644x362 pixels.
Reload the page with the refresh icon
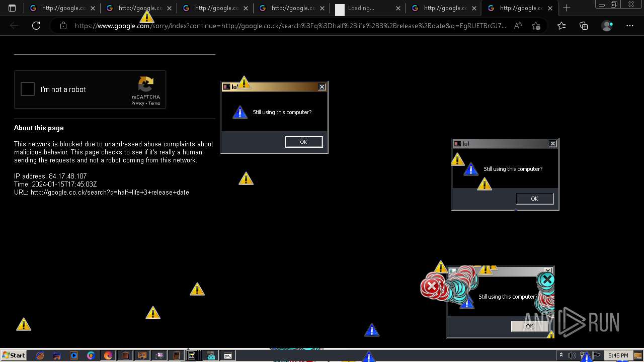click(36, 26)
